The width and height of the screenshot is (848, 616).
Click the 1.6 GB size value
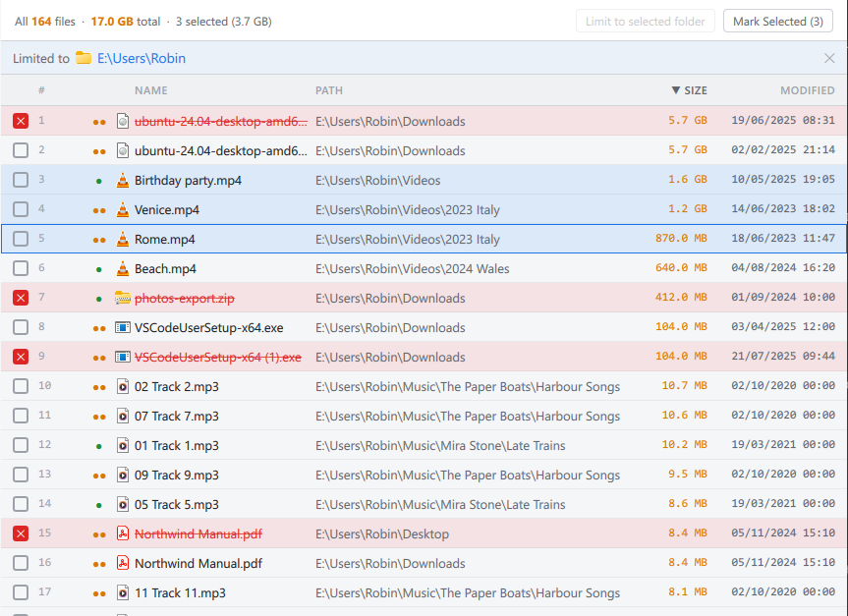coord(688,179)
